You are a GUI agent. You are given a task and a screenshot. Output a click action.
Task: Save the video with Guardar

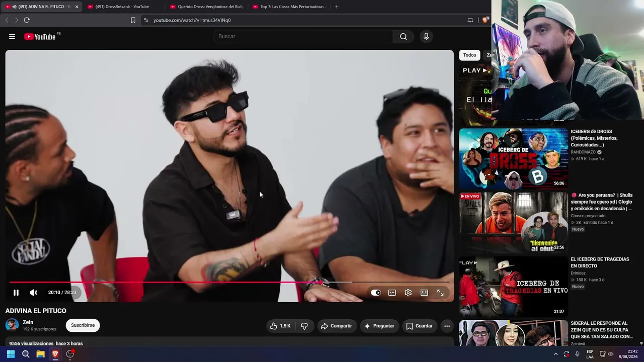[x=419, y=326]
